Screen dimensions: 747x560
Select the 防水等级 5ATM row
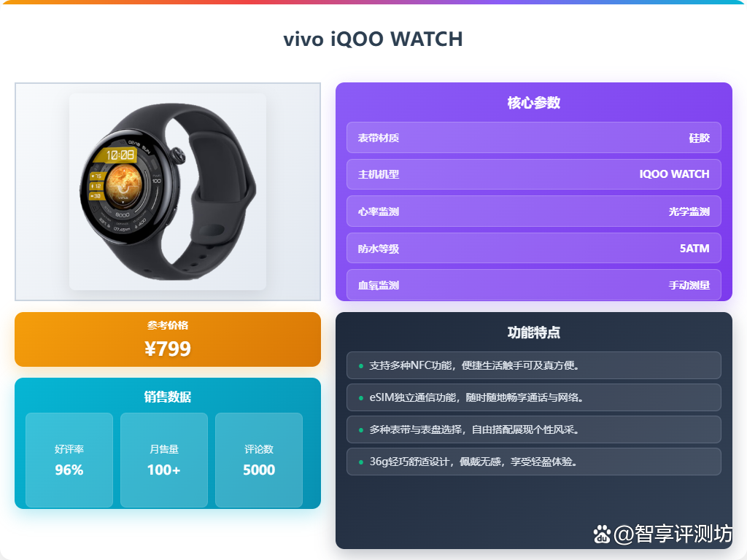(533, 248)
